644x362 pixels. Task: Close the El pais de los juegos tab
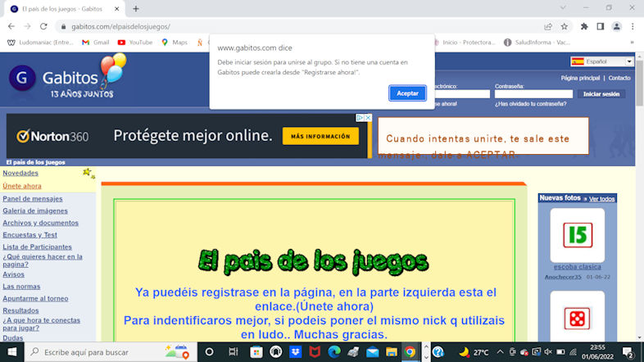(x=116, y=9)
